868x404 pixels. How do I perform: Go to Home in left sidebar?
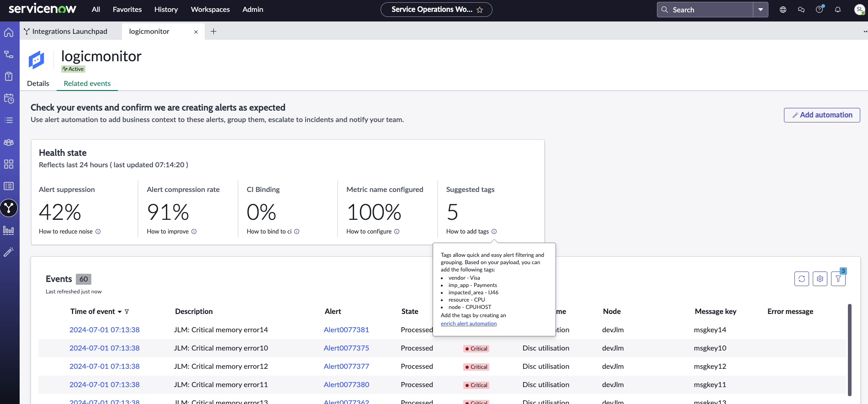coord(9,32)
